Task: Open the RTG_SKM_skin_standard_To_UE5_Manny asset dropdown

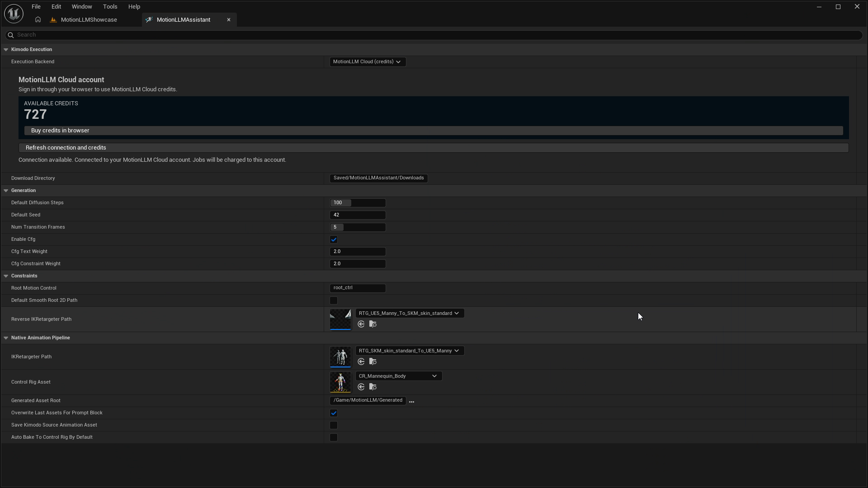Action: point(410,351)
